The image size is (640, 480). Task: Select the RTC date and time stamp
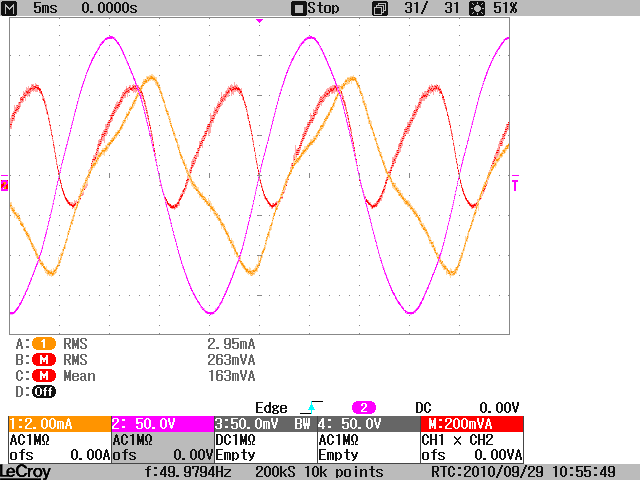click(523, 472)
